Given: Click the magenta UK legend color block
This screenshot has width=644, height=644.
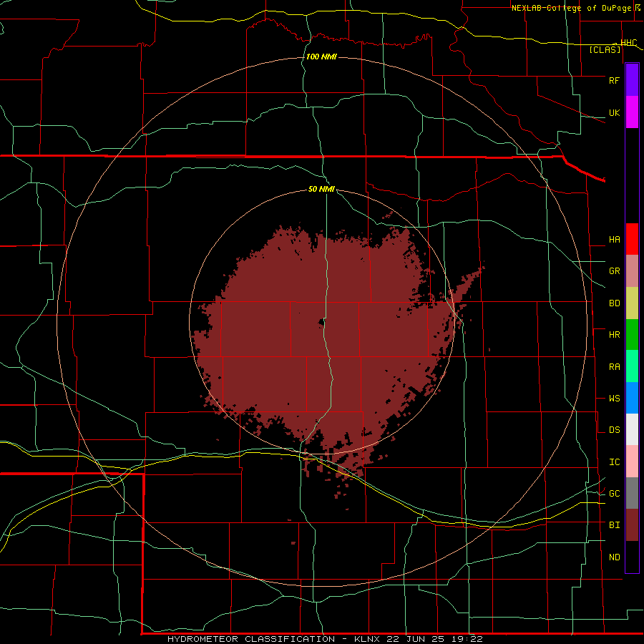Looking at the screenshot, I should point(632,112).
